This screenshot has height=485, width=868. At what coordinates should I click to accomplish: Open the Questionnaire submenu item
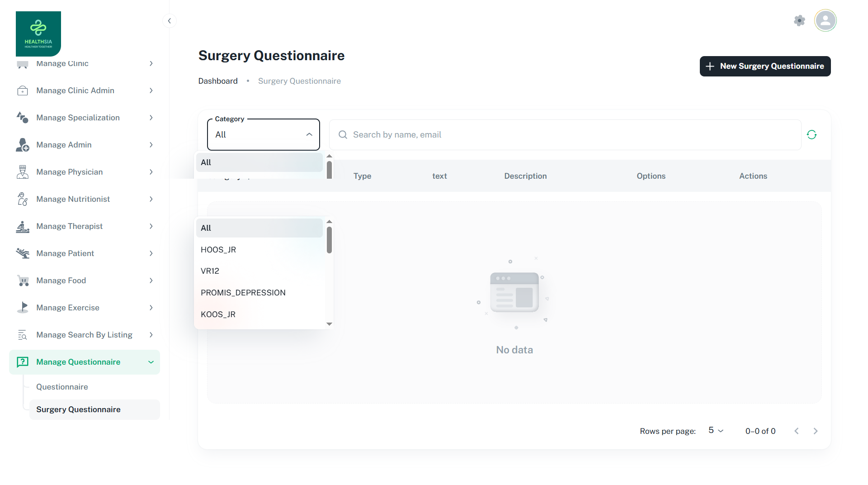tap(62, 387)
